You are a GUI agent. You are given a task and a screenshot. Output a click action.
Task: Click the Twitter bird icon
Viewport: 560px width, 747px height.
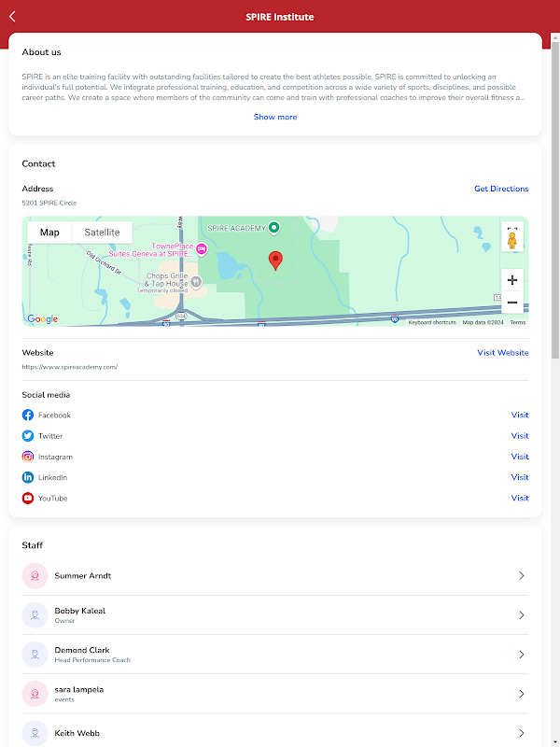28,436
